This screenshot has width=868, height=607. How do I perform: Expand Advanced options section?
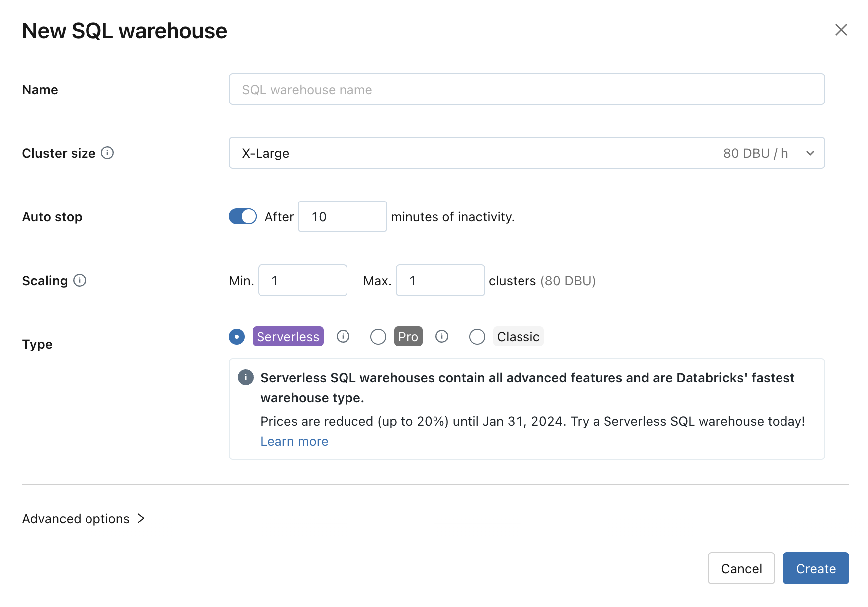coord(84,519)
